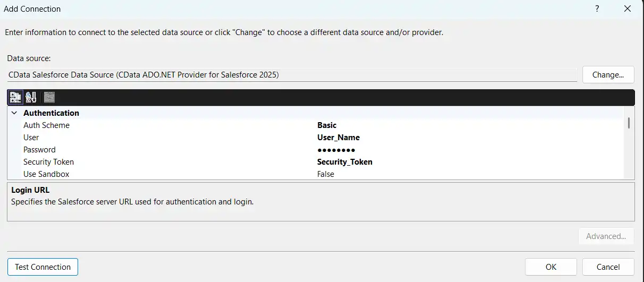
Task: Select the Use Sandbox property label
Action: (46, 174)
